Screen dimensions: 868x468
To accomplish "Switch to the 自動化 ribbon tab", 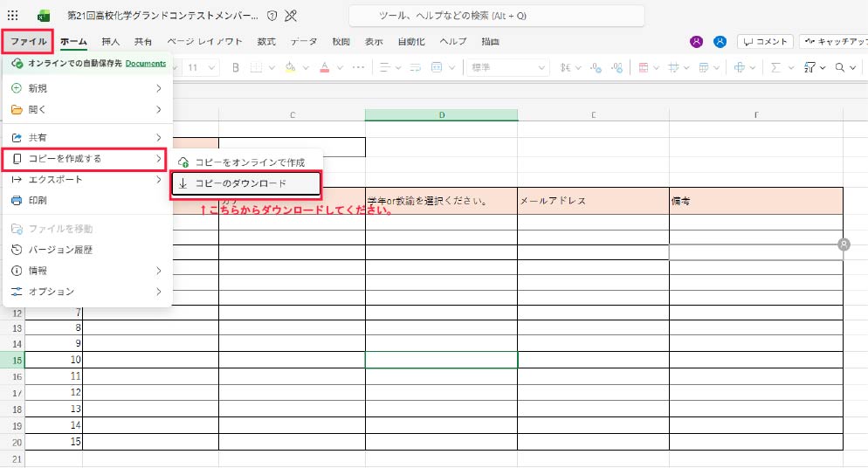I will pos(411,42).
